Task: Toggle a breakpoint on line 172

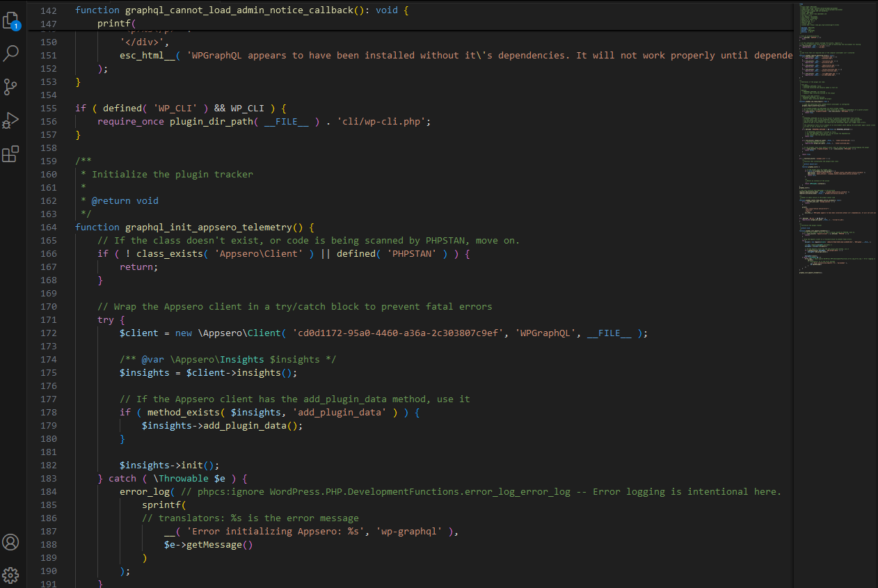Action: pos(35,333)
